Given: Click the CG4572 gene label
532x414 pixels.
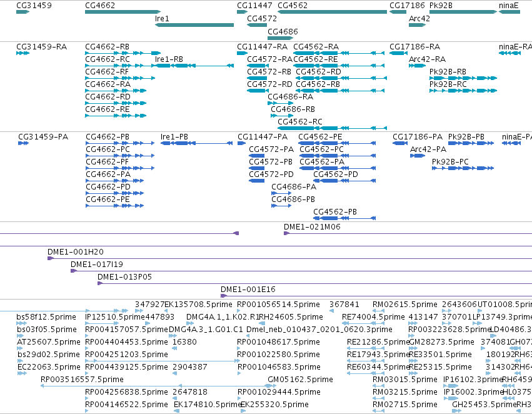Looking at the screenshot, I should 262,19.
